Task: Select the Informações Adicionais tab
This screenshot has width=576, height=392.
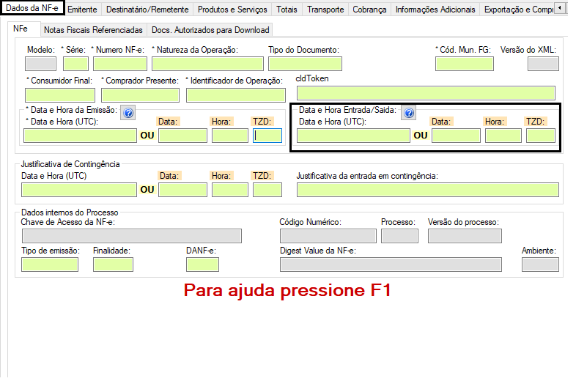Action: click(x=435, y=10)
